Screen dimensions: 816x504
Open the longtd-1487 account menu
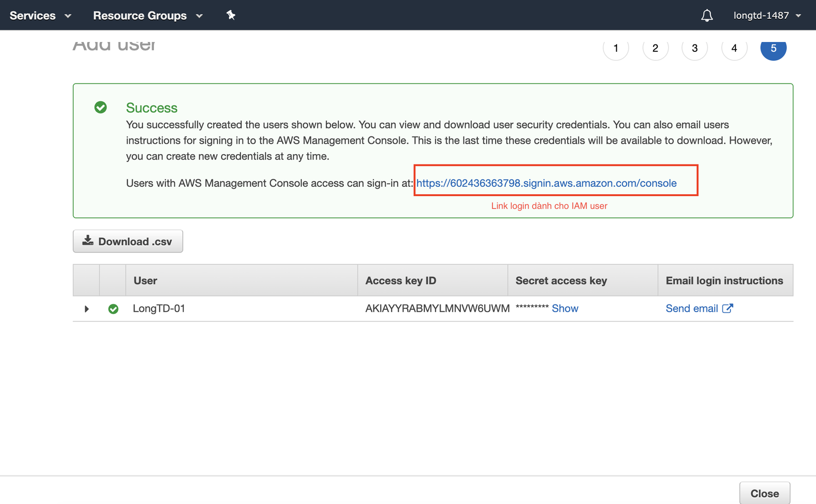point(767,16)
